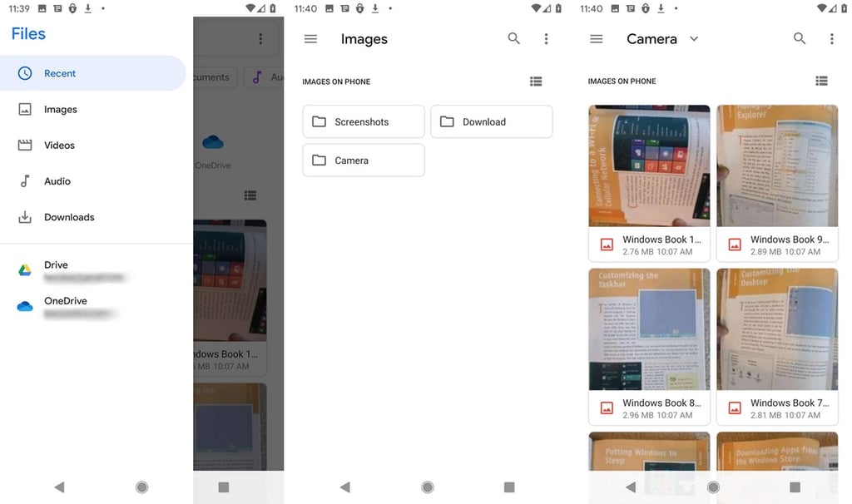Tap the 2.89 MB 10:07 AM file detail

pyautogui.click(x=785, y=251)
